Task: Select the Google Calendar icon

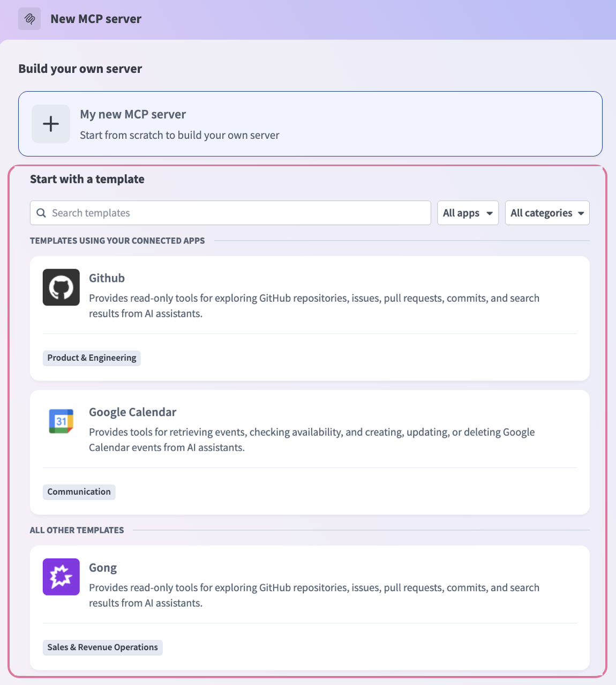Action: (61, 421)
